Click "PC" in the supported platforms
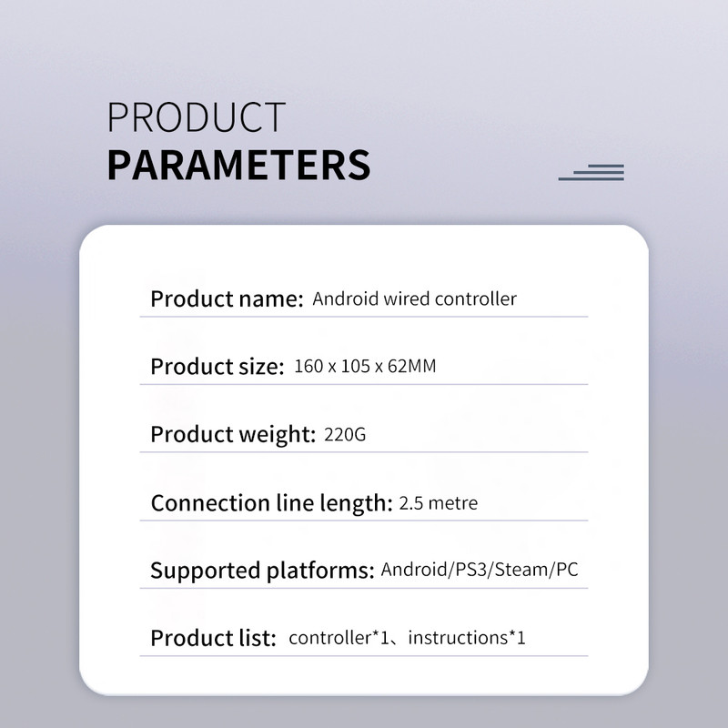 click(x=568, y=571)
